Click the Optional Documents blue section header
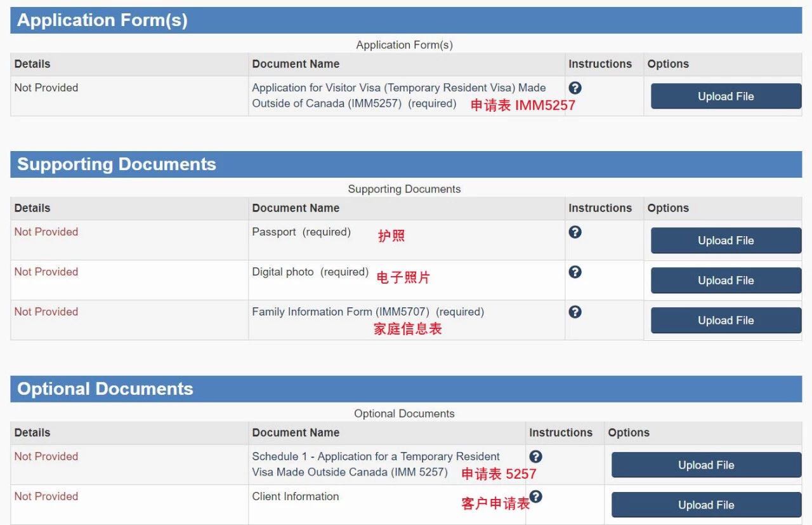 tap(406, 389)
